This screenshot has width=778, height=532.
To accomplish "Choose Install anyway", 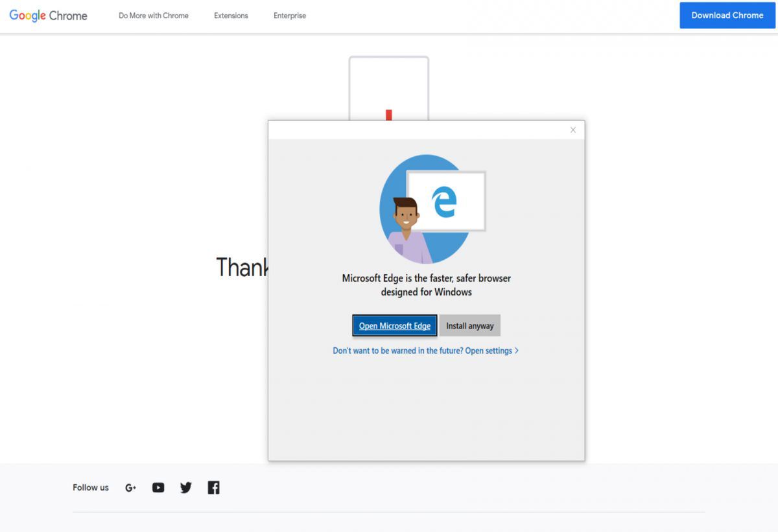I will pyautogui.click(x=469, y=325).
